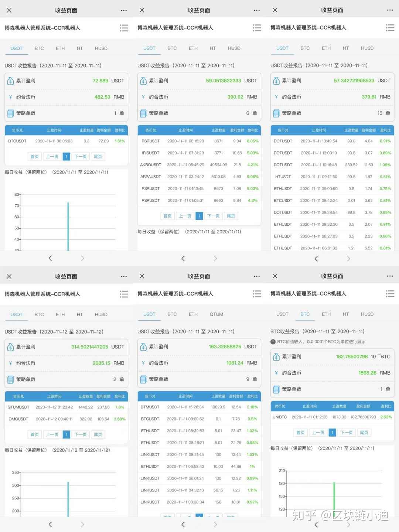
Task: Select the ETH tab beside QTUM
Action: click(x=193, y=314)
